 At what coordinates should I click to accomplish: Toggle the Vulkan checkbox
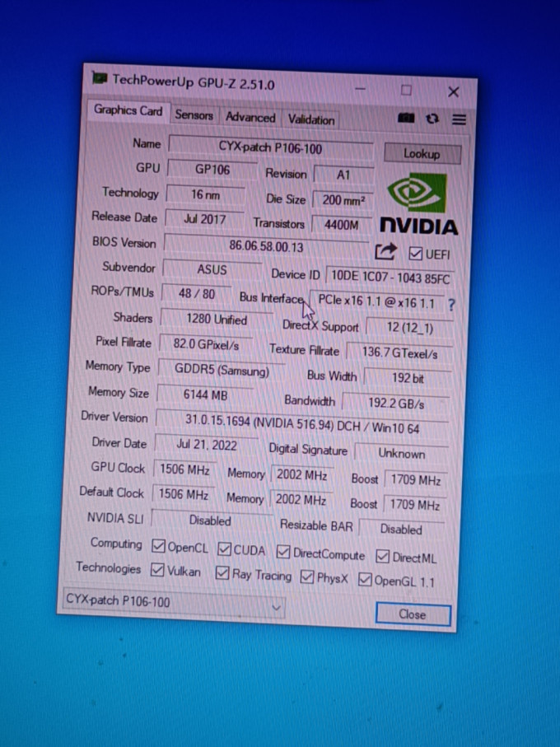(x=157, y=569)
